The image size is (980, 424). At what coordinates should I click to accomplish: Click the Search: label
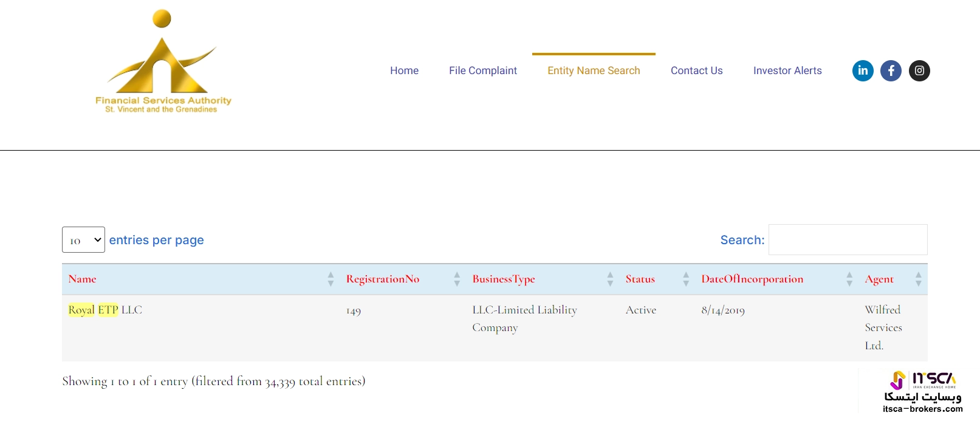(x=742, y=240)
